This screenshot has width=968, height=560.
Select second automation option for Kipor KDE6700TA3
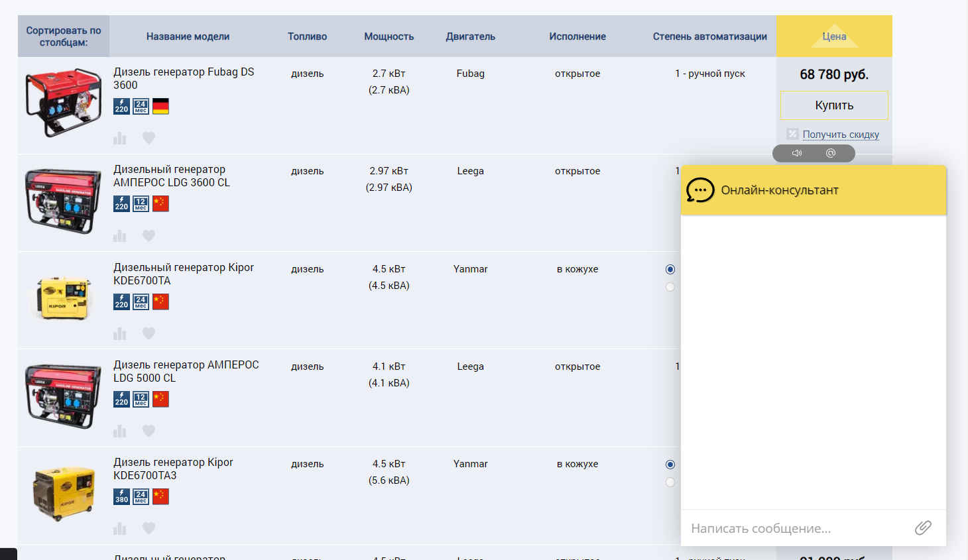coord(670,482)
